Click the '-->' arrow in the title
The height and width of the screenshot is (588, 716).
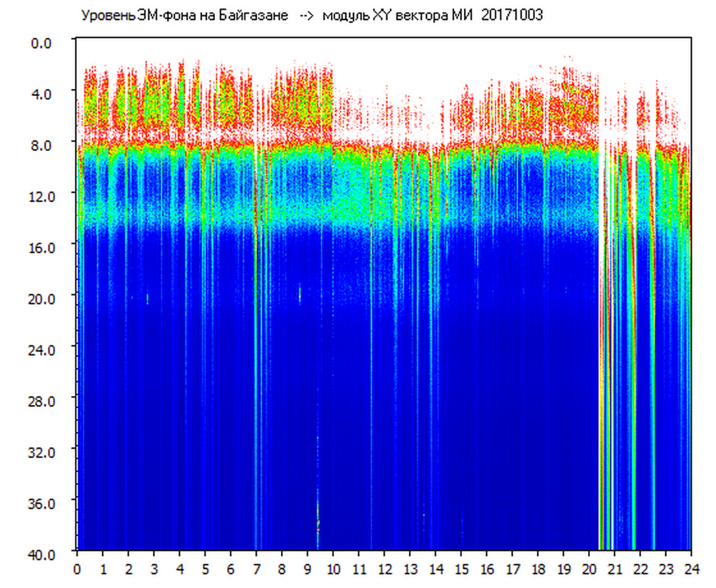click(305, 16)
